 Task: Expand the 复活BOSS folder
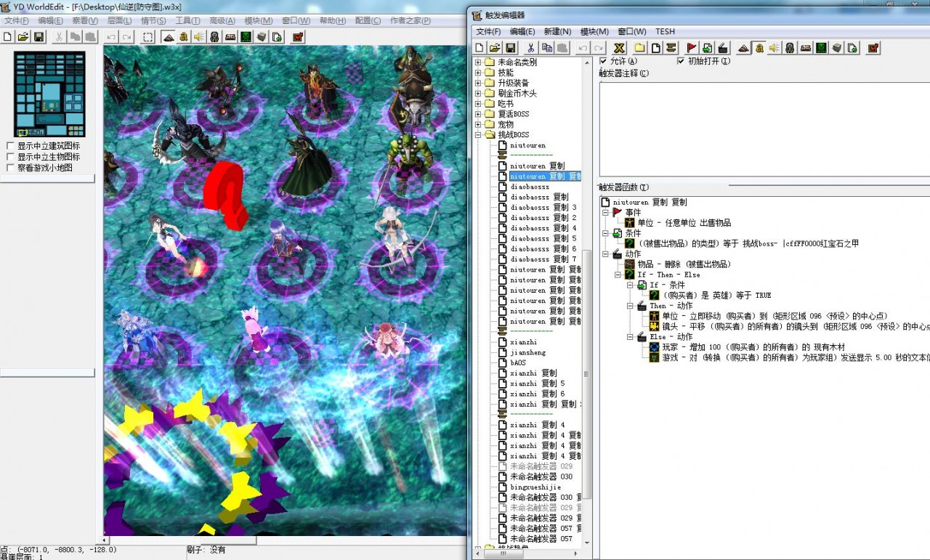478,114
